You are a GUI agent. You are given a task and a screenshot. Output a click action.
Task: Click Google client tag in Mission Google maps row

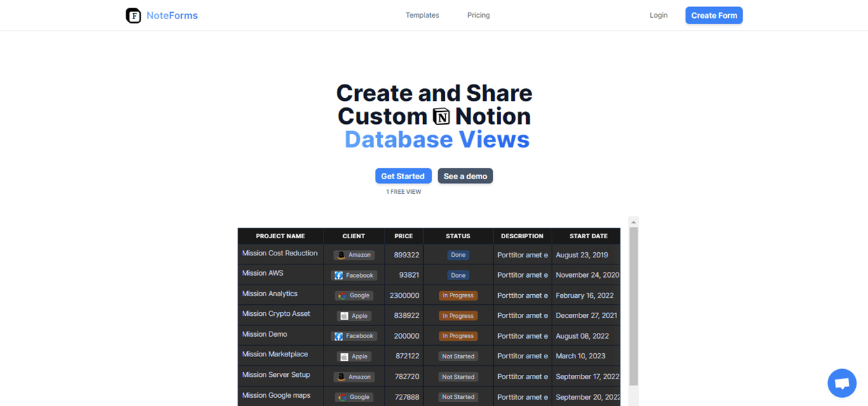click(x=354, y=397)
